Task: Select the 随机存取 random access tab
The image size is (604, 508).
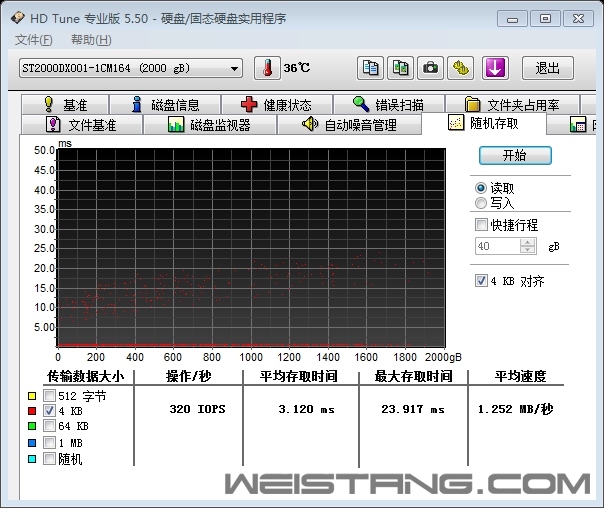Action: 484,123
